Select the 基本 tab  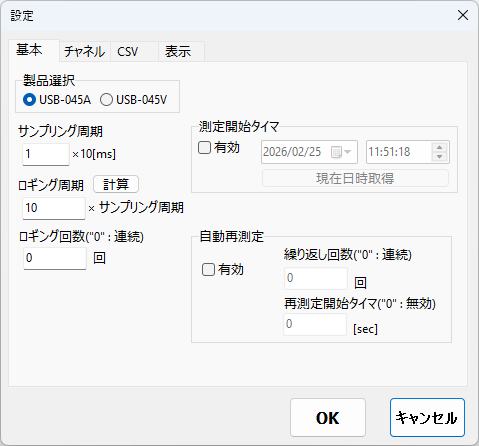(34, 51)
